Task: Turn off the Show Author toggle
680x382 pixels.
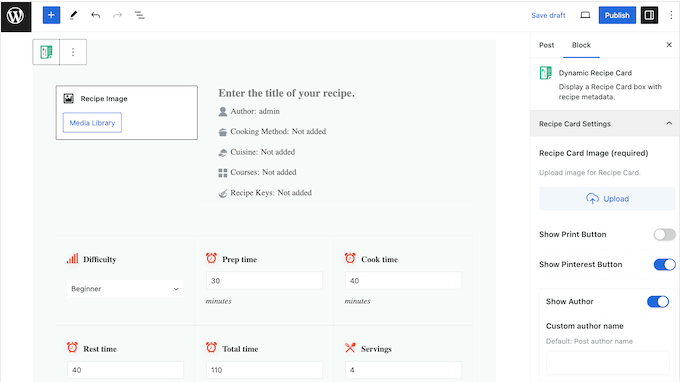Action: (x=658, y=302)
